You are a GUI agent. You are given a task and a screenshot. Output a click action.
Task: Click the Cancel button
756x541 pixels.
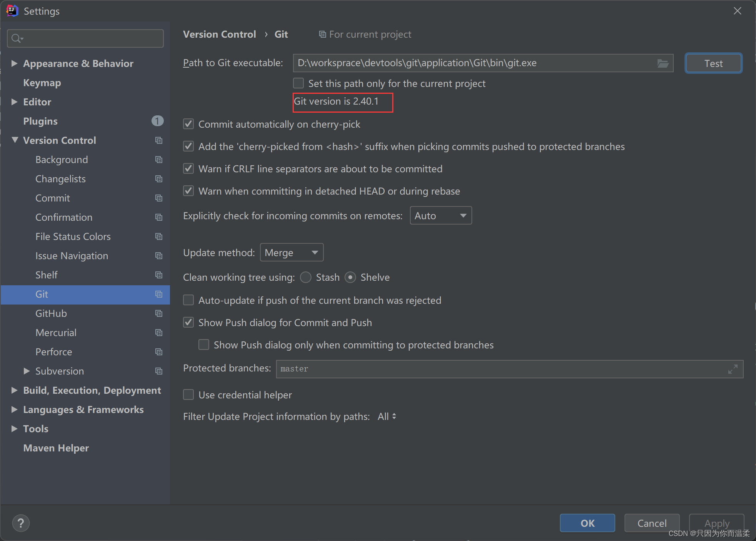tap(651, 523)
